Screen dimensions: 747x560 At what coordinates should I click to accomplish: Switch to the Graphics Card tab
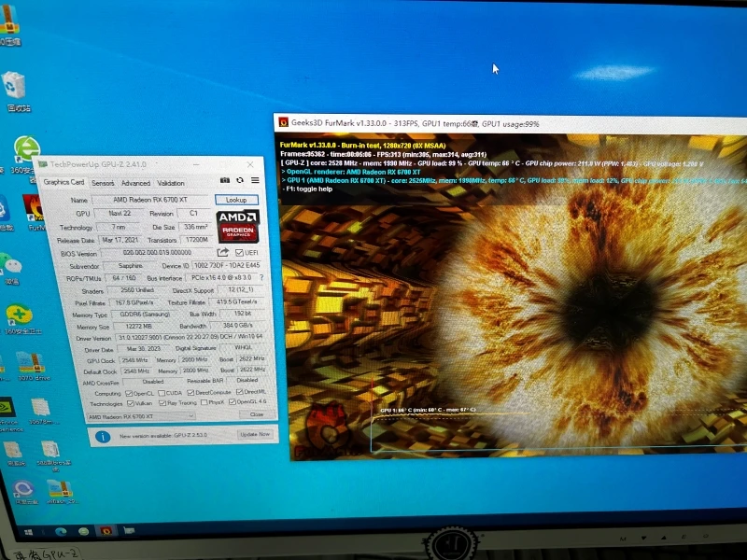click(x=63, y=182)
